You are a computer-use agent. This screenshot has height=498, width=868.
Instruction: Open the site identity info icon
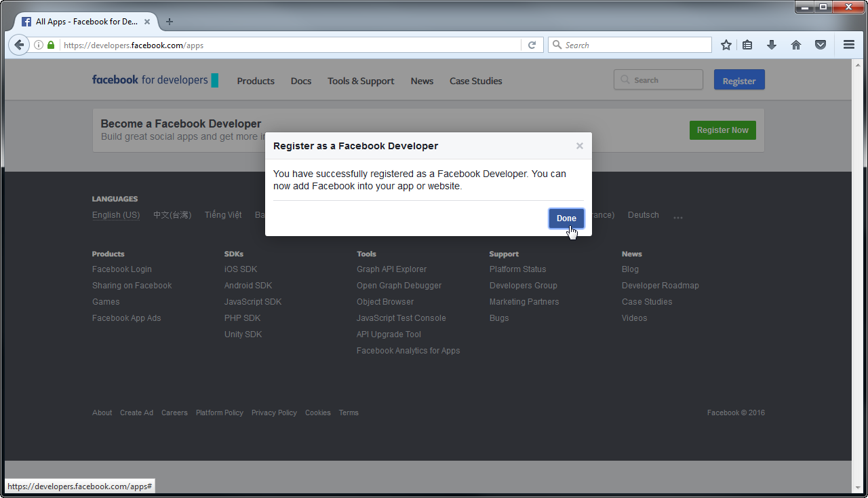click(x=39, y=45)
